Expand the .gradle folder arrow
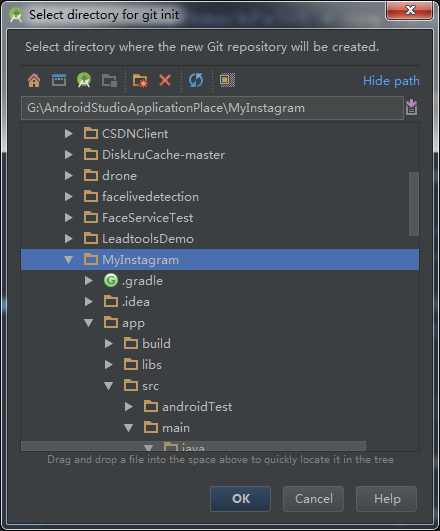Screen dimensions: 440x531 pos(89,280)
